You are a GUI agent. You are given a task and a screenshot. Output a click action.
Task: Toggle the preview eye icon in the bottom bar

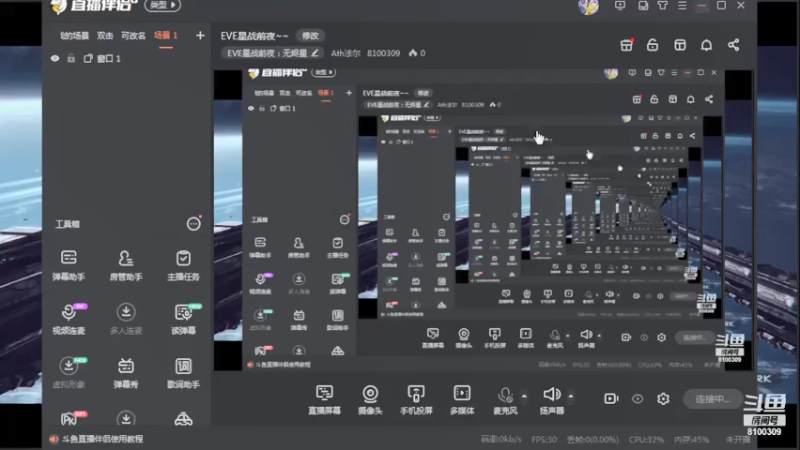click(x=637, y=398)
